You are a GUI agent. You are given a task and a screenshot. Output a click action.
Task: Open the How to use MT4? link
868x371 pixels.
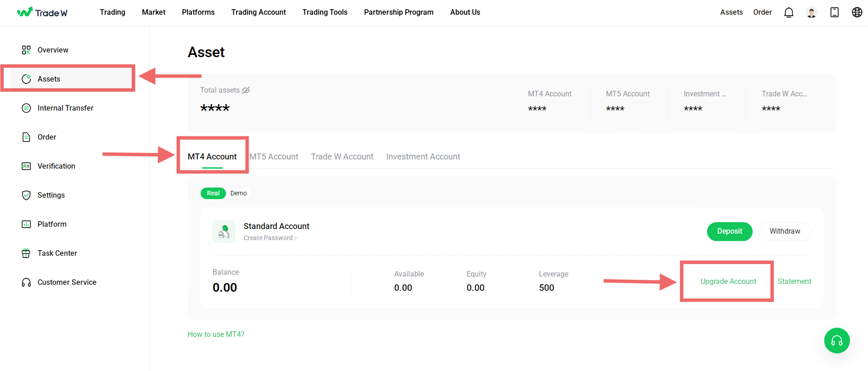tap(216, 334)
